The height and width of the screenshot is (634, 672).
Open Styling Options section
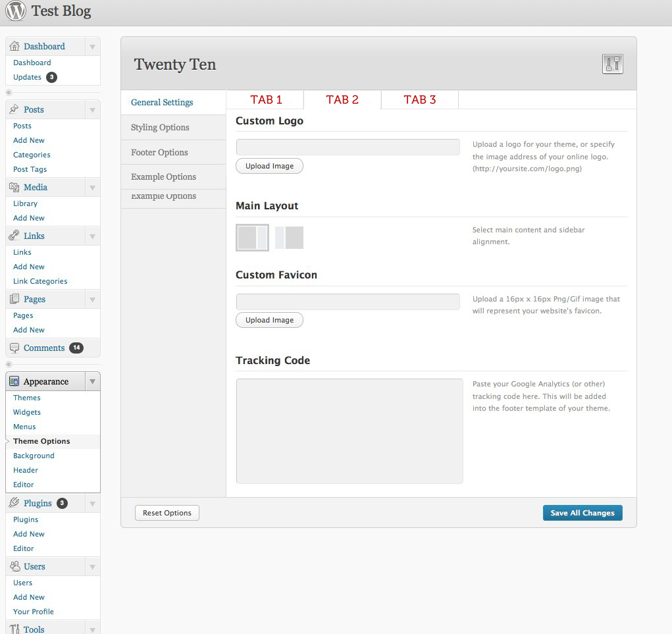(x=173, y=127)
